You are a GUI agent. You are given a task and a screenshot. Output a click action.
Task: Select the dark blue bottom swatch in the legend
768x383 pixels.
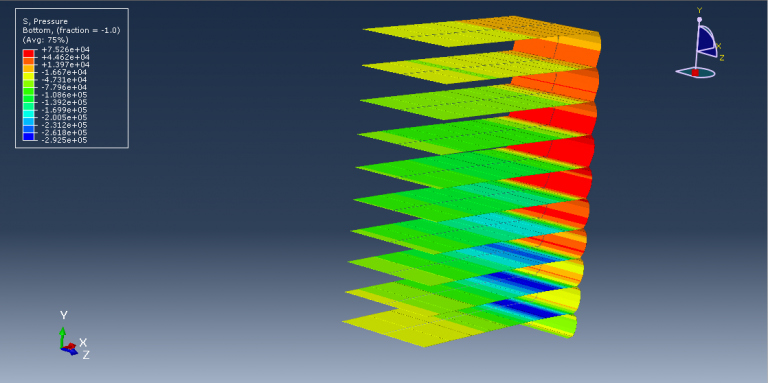(28, 137)
